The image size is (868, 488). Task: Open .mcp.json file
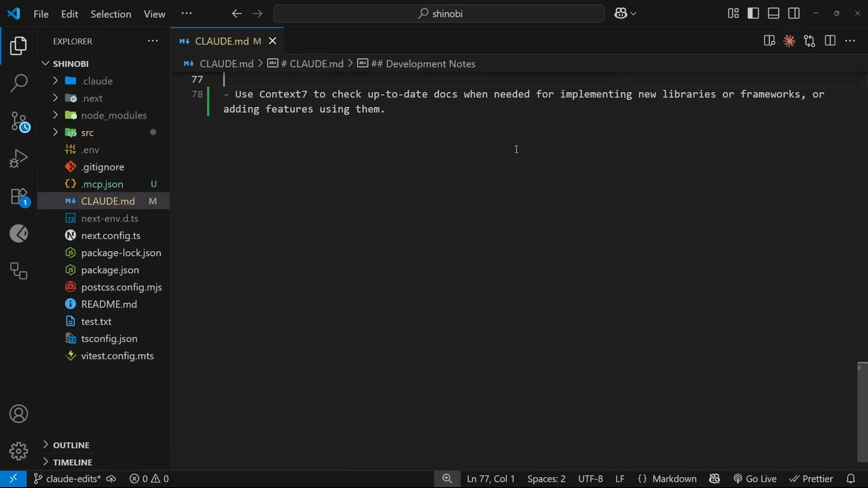(103, 184)
